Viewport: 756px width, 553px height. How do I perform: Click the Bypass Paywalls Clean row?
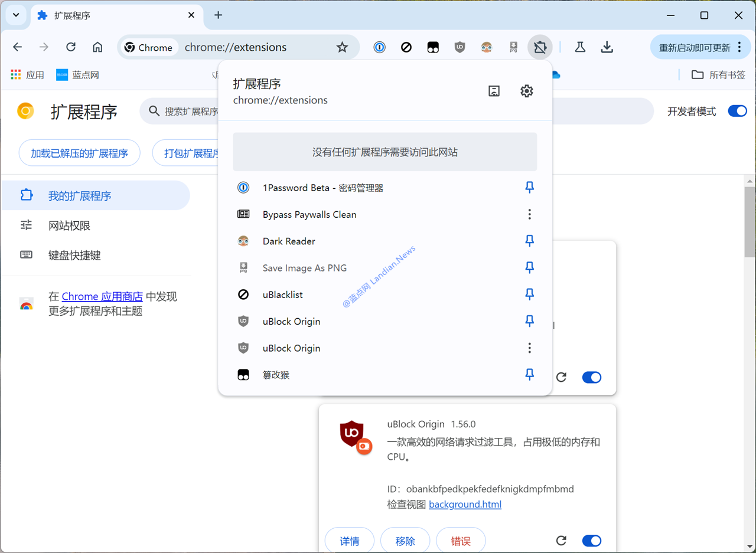[x=385, y=214]
